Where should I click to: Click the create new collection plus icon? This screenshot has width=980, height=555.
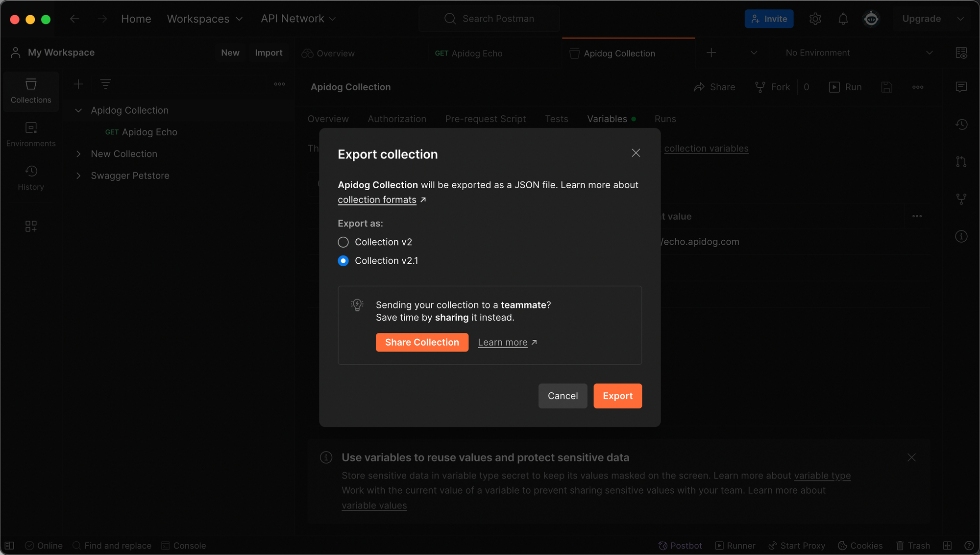pyautogui.click(x=78, y=84)
